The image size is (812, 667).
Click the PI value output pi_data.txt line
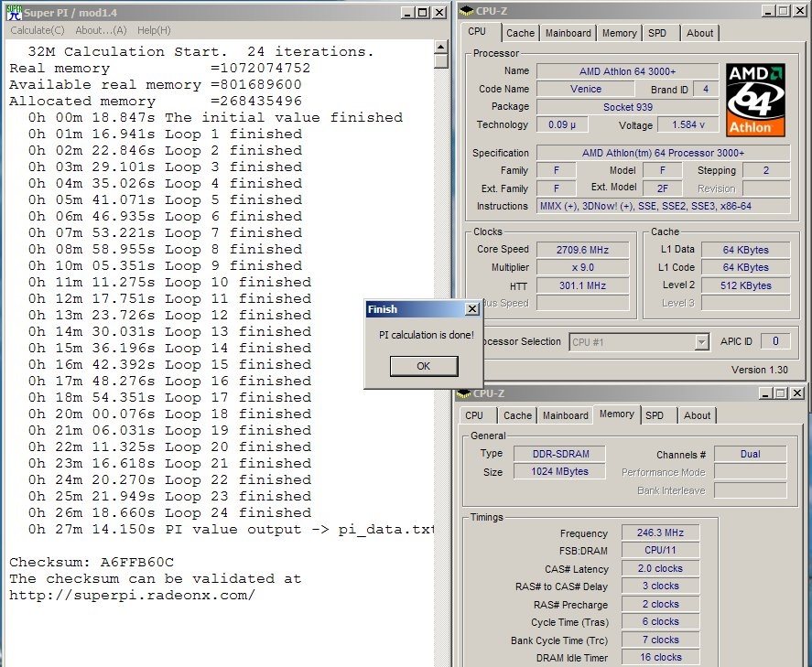[231, 530]
